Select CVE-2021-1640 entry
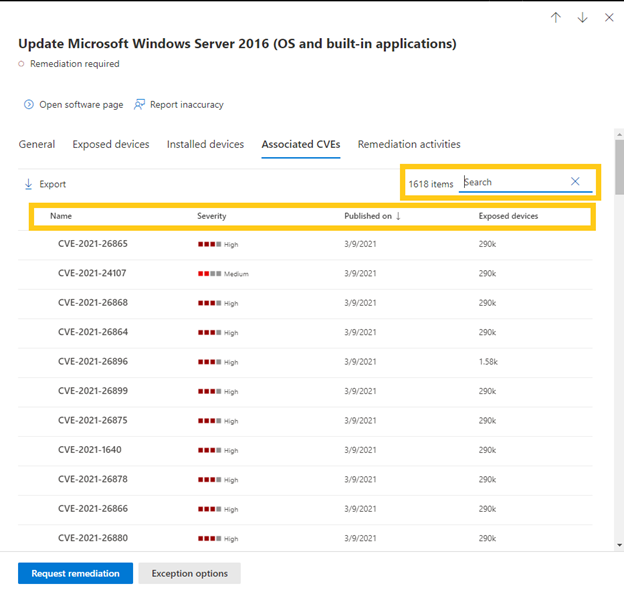624x592 pixels. pos(90,450)
